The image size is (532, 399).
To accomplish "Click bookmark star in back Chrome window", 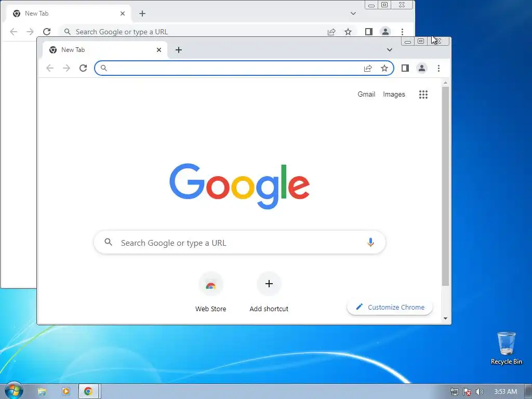I will 348,32.
